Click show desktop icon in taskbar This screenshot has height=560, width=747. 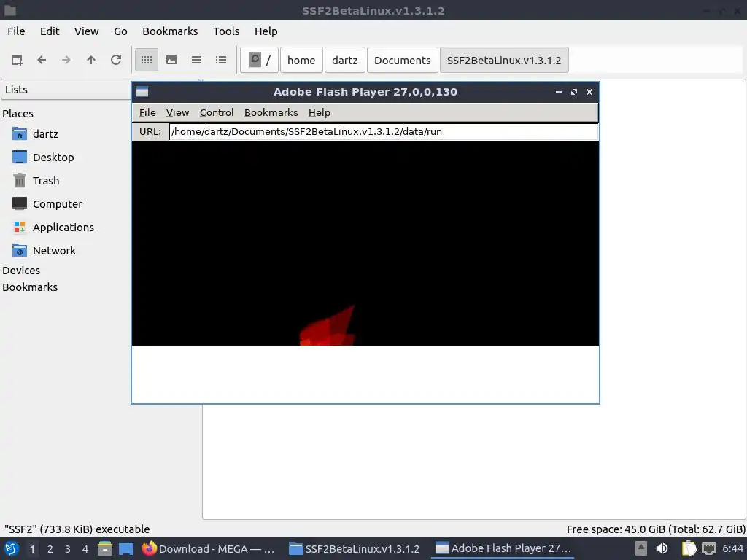point(126,548)
